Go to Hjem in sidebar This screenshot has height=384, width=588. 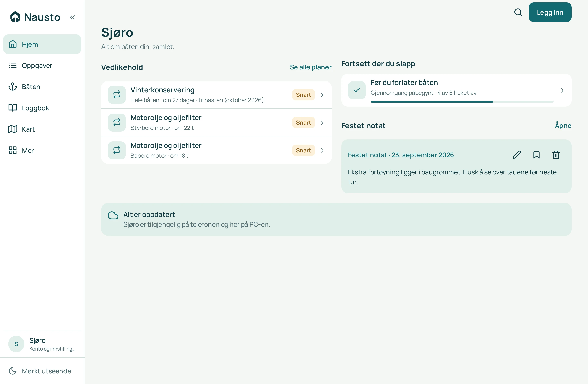(42, 44)
